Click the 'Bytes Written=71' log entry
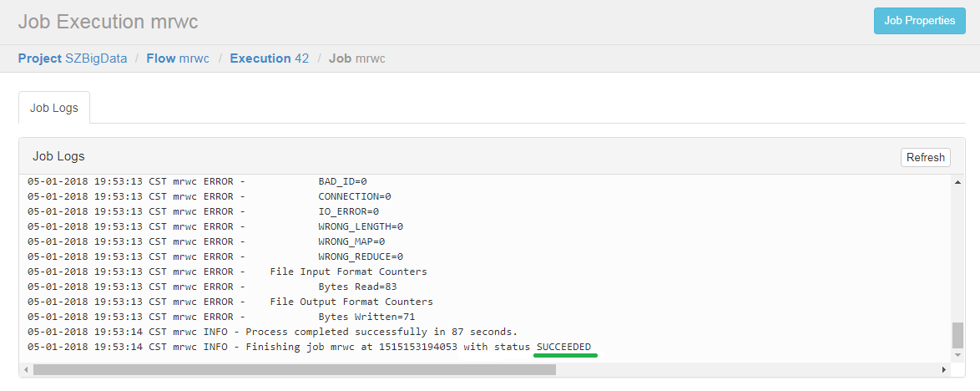Viewport: 980px width, 391px height. [366, 317]
